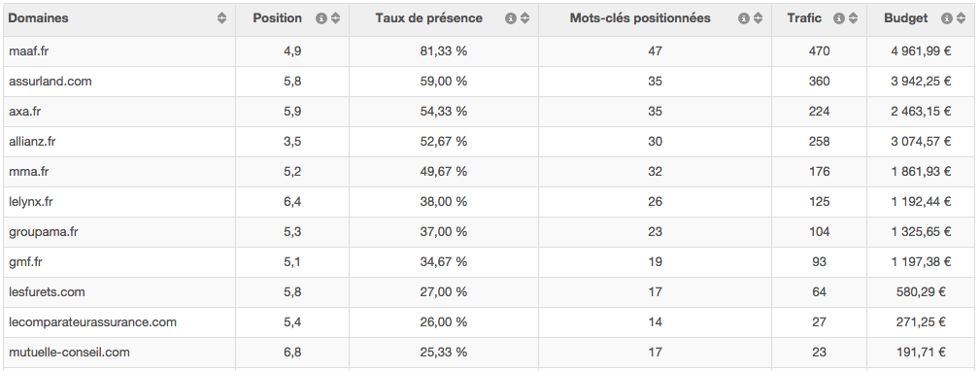The height and width of the screenshot is (371, 980).
Task: Click the info icon beside Budget header
Action: click(947, 18)
